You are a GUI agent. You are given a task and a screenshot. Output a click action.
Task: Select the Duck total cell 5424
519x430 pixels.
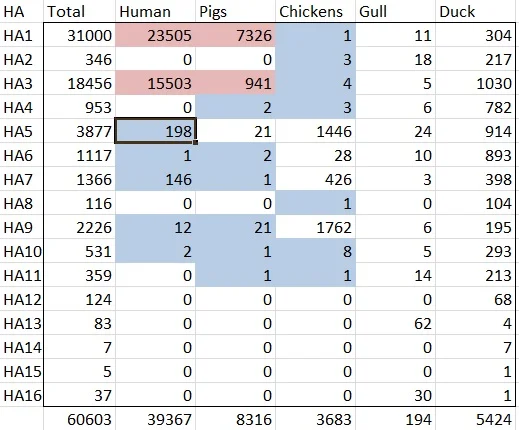(x=475, y=419)
